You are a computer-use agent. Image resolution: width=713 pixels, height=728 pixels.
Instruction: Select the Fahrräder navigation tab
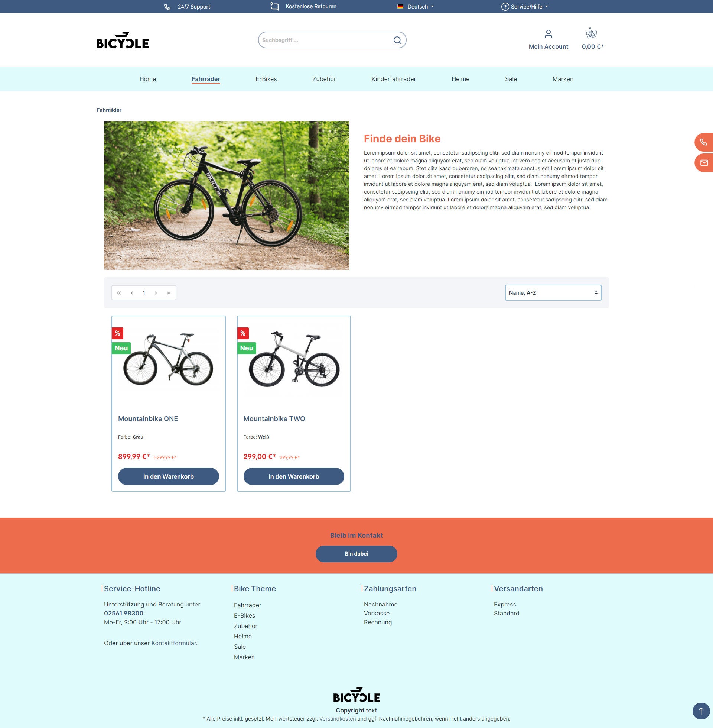[206, 79]
